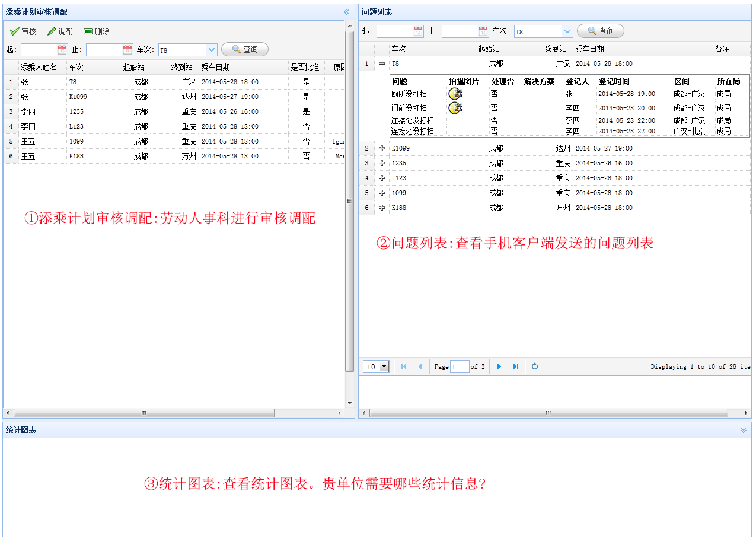The height and width of the screenshot is (542, 756).
Task: View photo icon for 门前没打扫 issue
Action: pyautogui.click(x=455, y=108)
